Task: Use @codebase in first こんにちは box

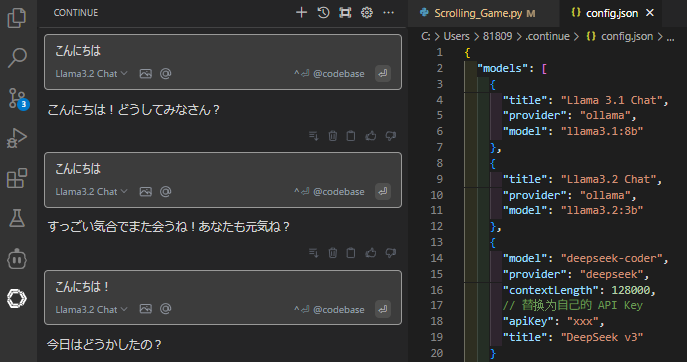Action: (329, 74)
